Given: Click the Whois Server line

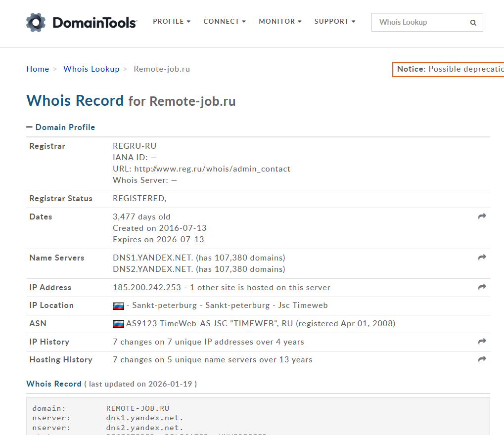Looking at the screenshot, I should [x=144, y=180].
